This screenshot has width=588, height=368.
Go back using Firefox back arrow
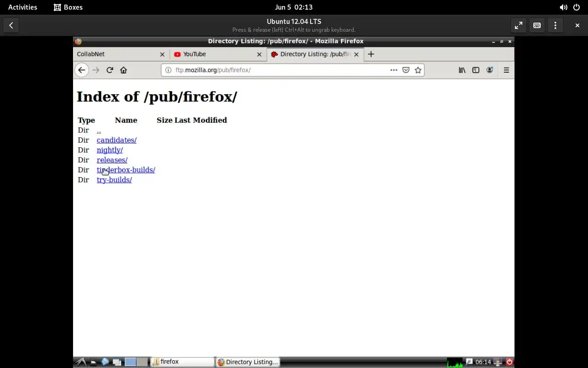(81, 70)
